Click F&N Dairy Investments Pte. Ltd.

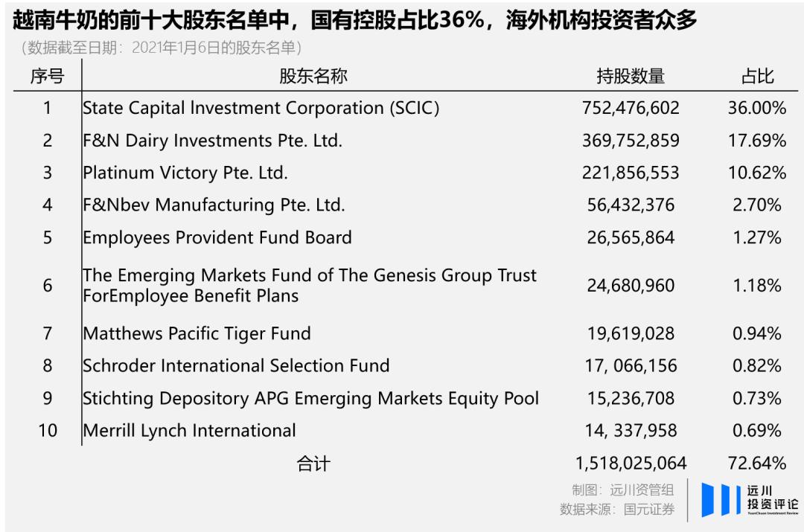pyautogui.click(x=213, y=141)
